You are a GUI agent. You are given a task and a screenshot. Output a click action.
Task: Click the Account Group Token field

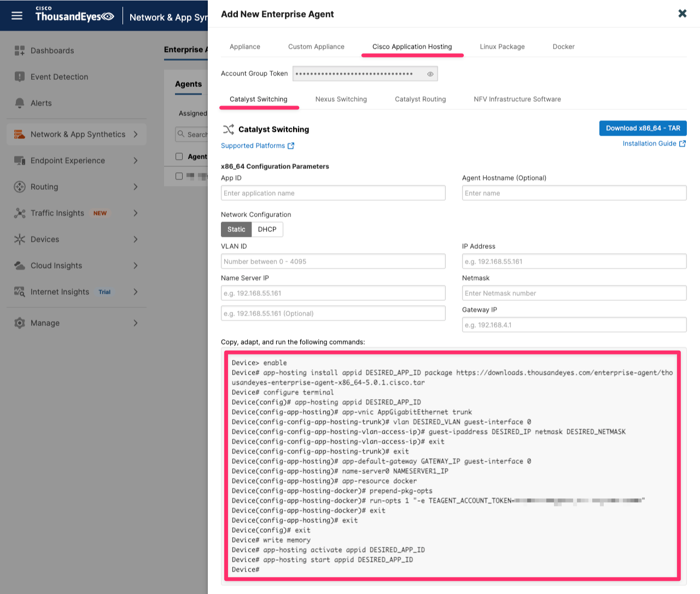(365, 74)
